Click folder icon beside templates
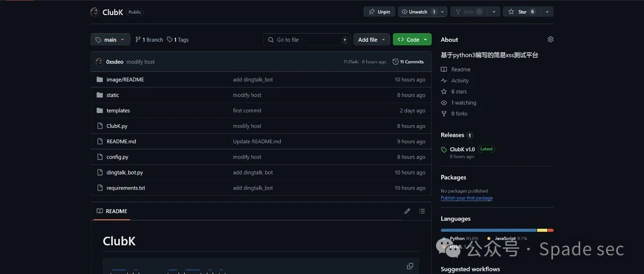 [100, 111]
